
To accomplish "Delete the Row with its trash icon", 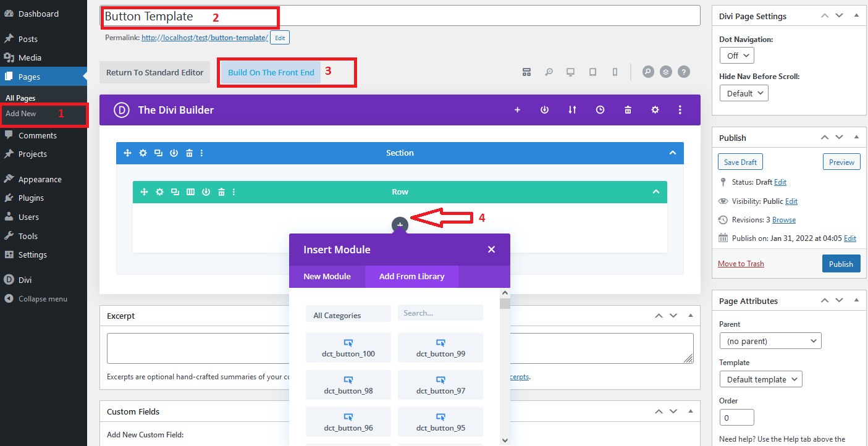I will tap(221, 192).
